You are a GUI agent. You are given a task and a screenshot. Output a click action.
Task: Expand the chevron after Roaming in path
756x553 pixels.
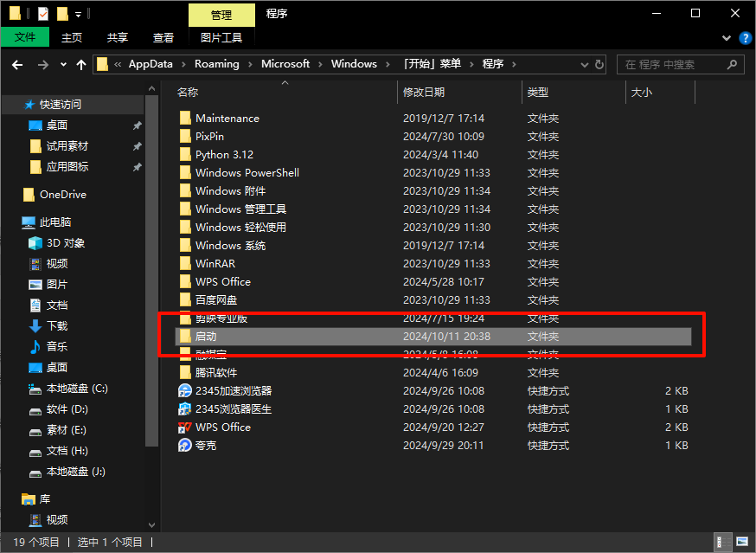click(x=250, y=64)
